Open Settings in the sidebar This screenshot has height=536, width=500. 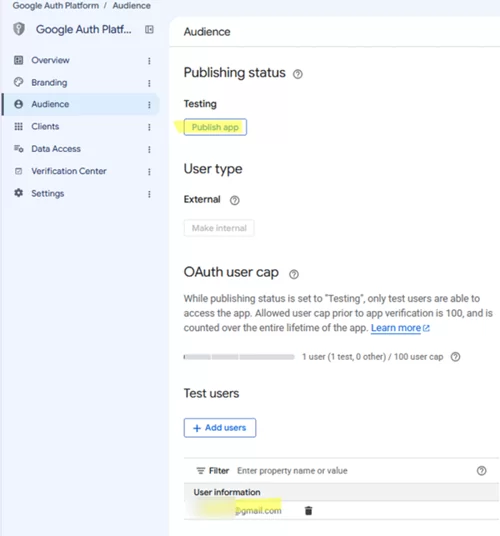pyautogui.click(x=48, y=193)
